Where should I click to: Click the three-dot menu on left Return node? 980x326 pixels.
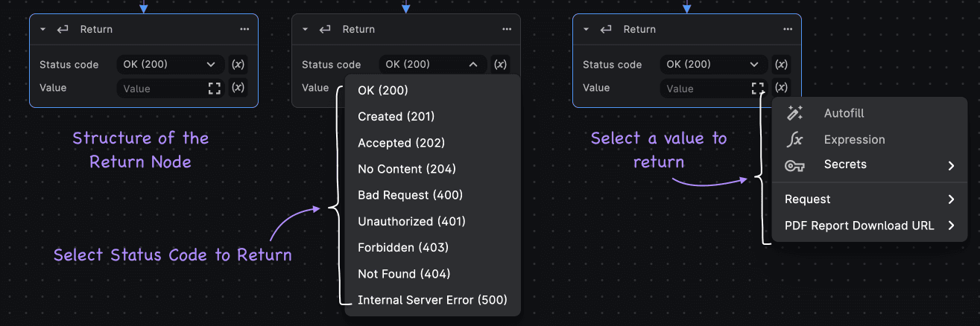[x=244, y=30]
